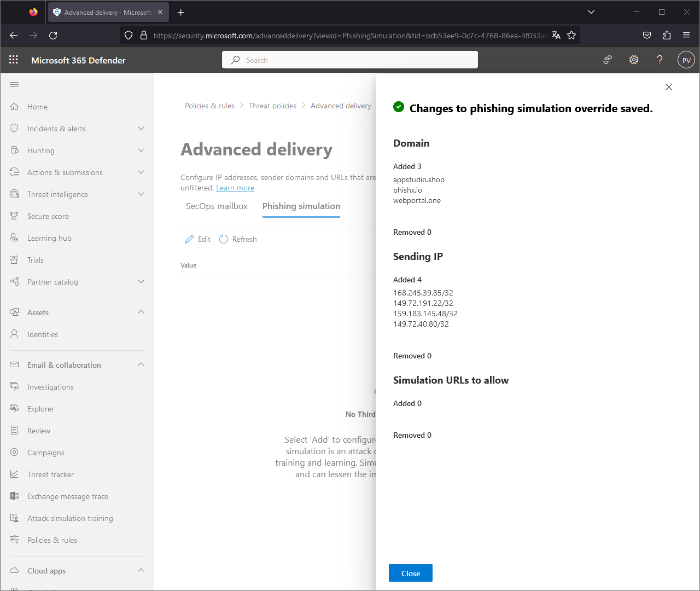Collapse Email & collaboration chevron

coord(141,364)
